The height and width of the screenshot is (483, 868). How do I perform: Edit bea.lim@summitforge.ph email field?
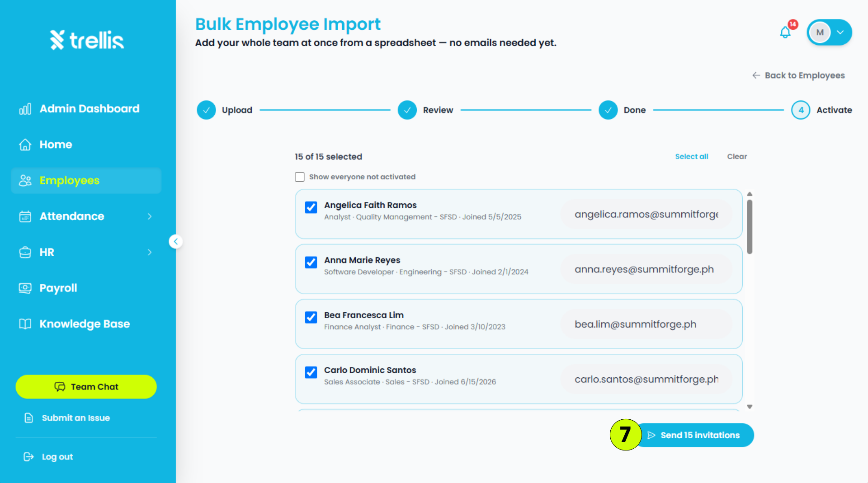(x=646, y=324)
